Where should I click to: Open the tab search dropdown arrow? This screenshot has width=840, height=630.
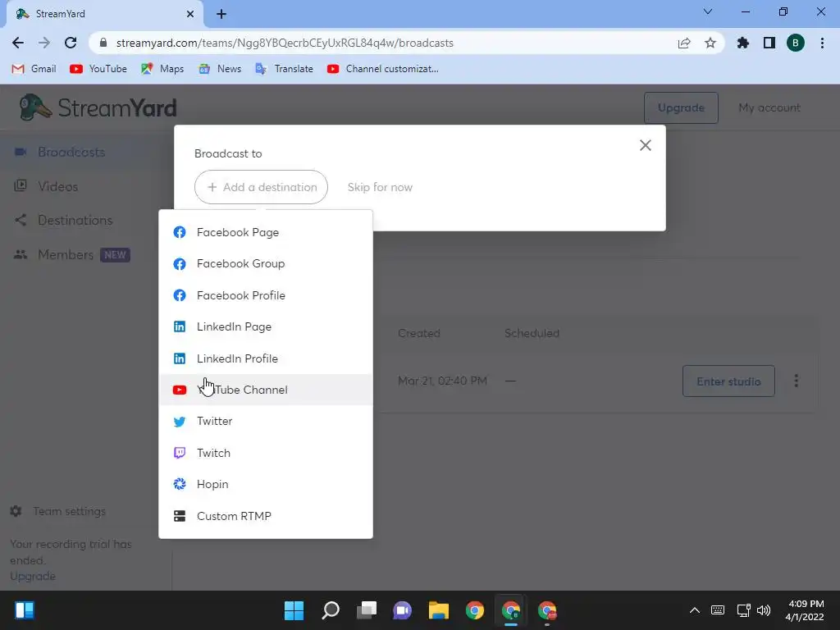[708, 11]
